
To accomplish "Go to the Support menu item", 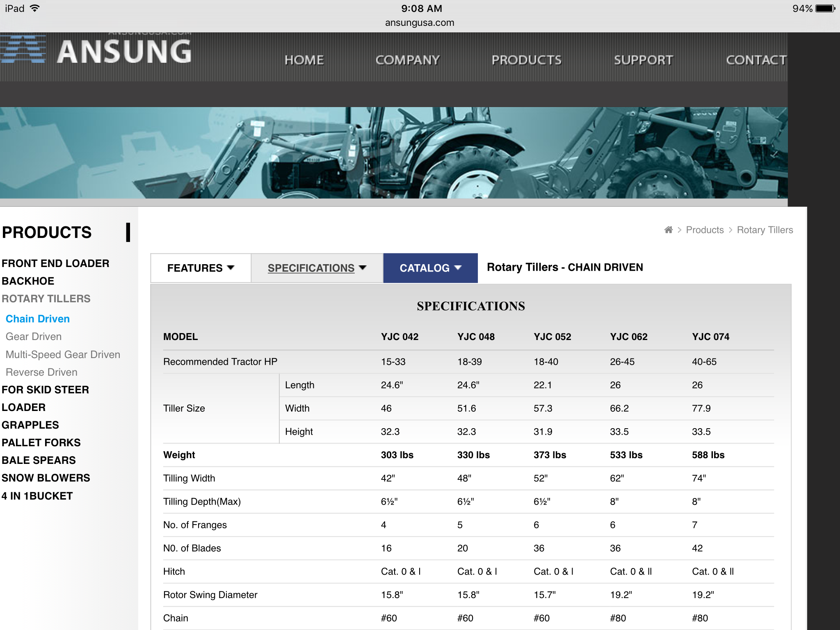I will point(643,60).
